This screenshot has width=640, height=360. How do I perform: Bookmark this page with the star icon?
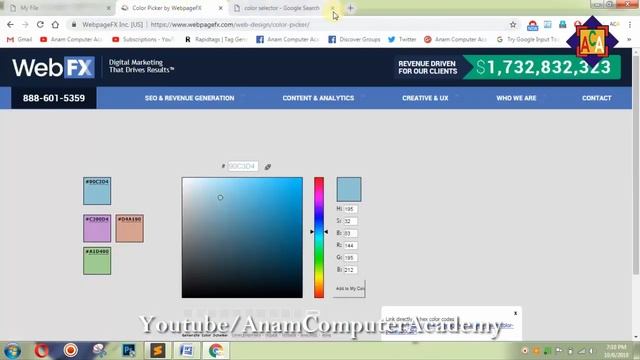coord(513,24)
